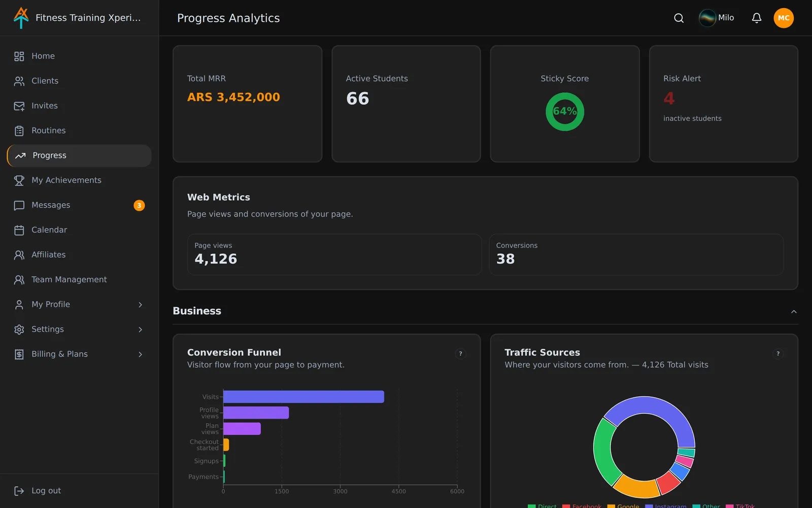Click the purple Instagram donut segment
Screen dimensions: 812x508
pyautogui.click(x=655, y=405)
